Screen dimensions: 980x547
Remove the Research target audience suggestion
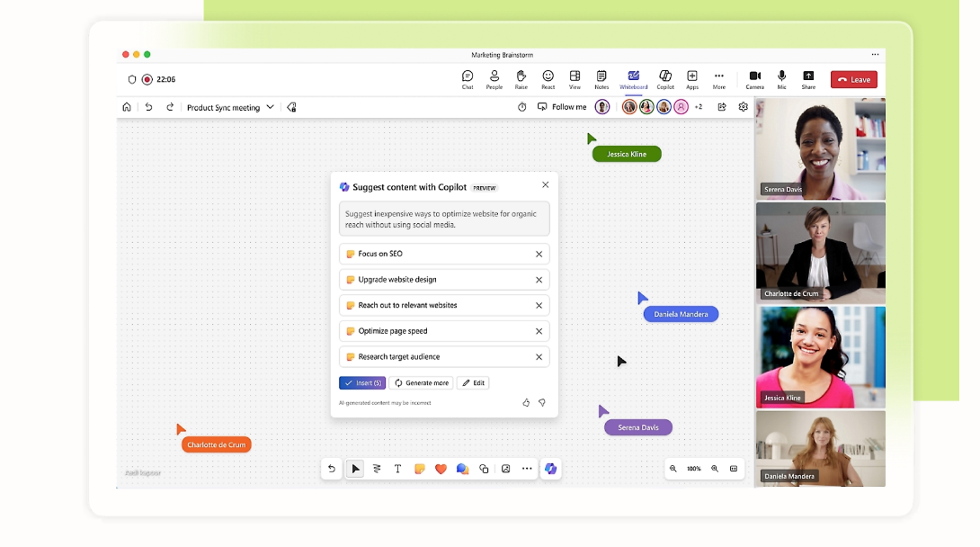click(x=539, y=357)
